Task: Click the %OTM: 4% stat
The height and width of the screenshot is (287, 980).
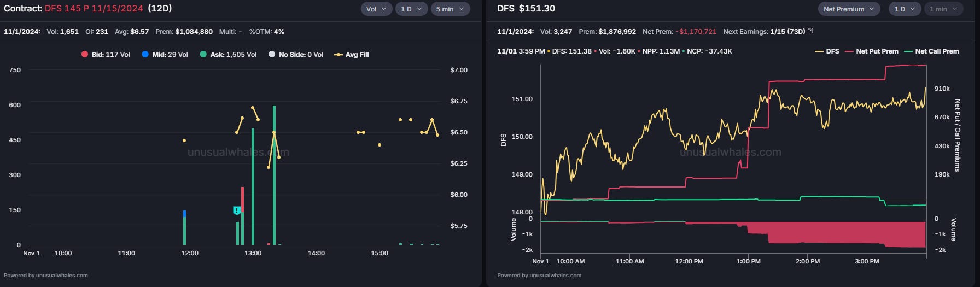Action: [x=267, y=32]
